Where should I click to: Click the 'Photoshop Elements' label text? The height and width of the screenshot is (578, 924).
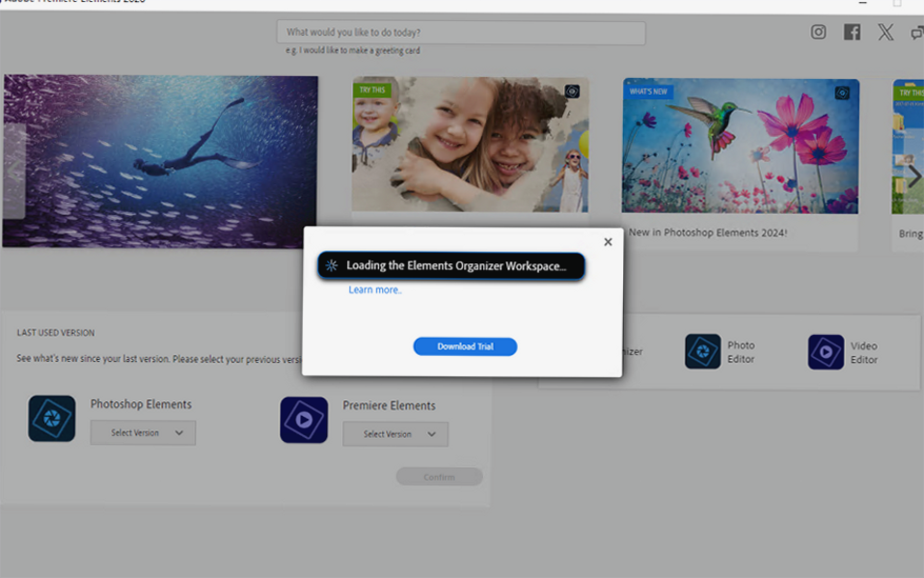141,404
